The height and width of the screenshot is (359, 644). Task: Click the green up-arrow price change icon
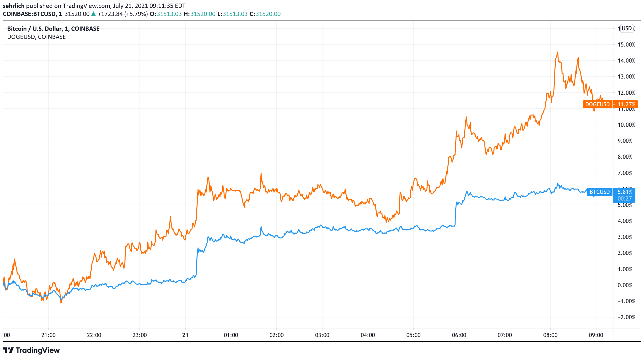(93, 14)
